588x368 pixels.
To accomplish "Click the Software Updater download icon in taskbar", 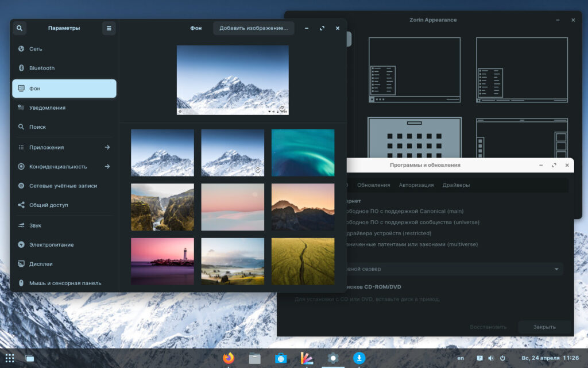I will pyautogui.click(x=359, y=358).
